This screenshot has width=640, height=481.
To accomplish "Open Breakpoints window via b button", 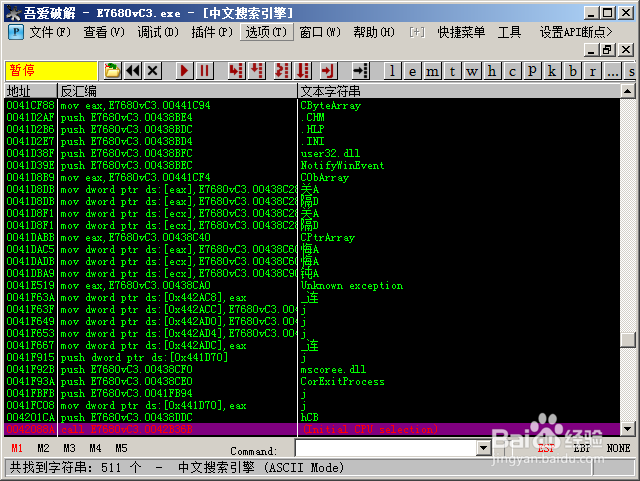I will (x=573, y=71).
